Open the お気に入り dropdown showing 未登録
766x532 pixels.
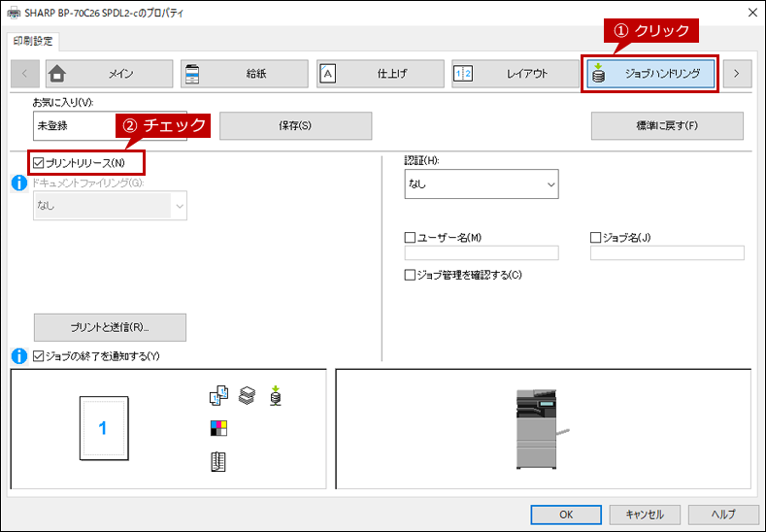[110, 126]
